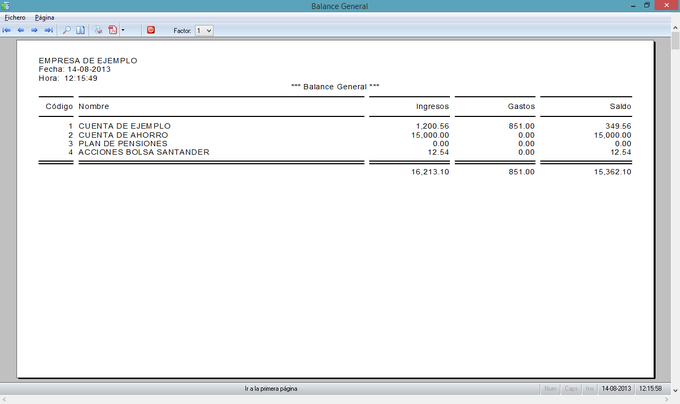This screenshot has height=404, width=680.
Task: Open the Factor zoom combo box
Action: click(x=204, y=31)
